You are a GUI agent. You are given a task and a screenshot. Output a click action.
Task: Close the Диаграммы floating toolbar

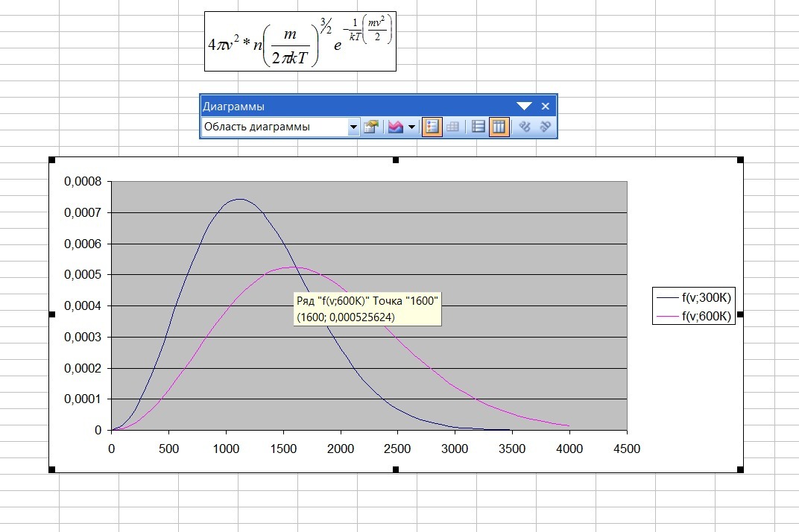point(545,106)
